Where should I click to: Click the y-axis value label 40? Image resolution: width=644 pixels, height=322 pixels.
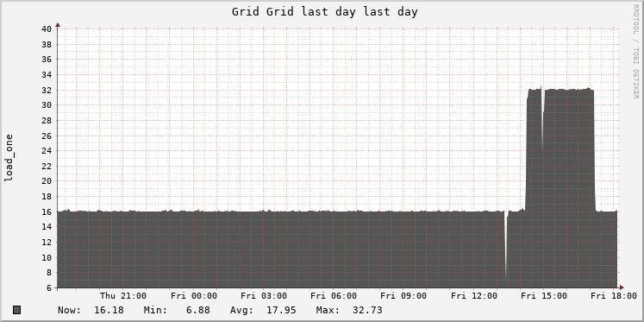(x=47, y=28)
